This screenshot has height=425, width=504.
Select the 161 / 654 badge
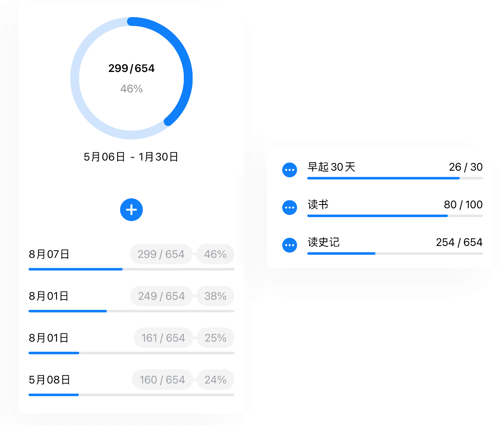pos(163,338)
